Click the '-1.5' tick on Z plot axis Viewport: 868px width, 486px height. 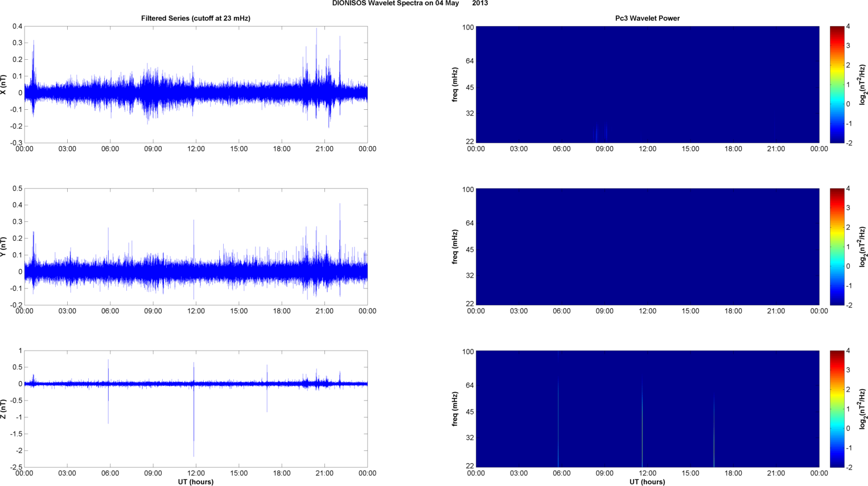point(16,434)
